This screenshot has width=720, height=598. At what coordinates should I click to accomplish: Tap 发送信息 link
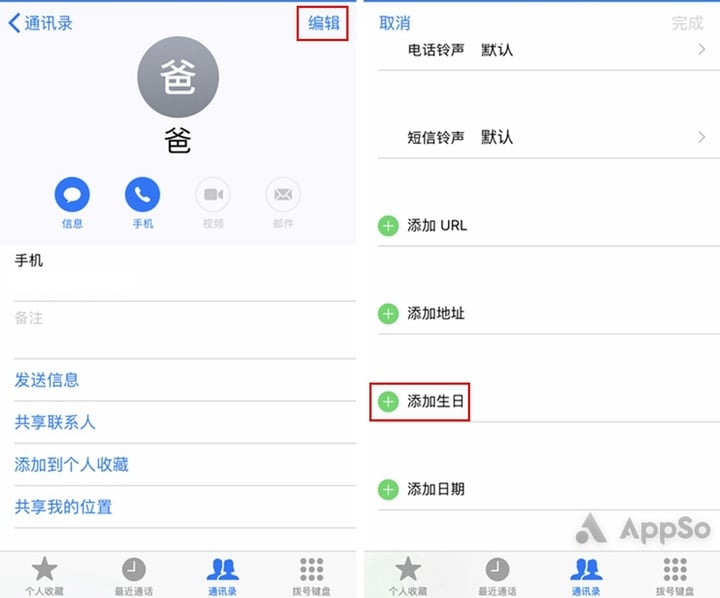click(x=47, y=380)
